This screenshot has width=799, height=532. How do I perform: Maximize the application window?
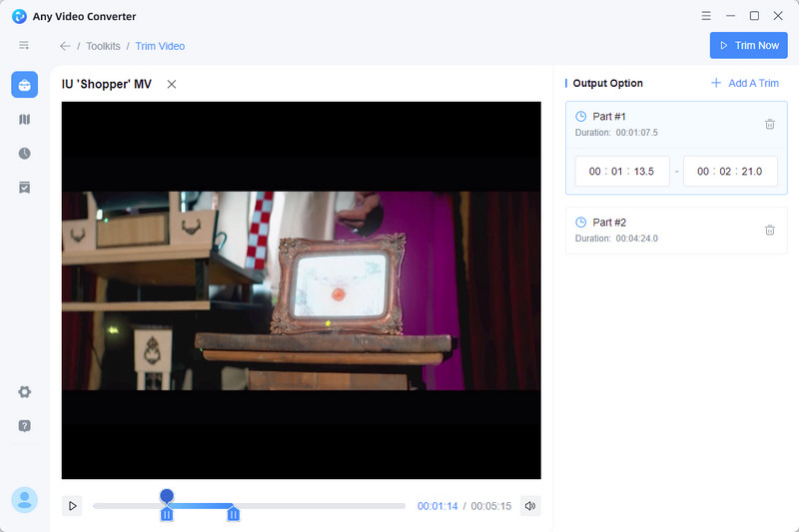point(754,16)
